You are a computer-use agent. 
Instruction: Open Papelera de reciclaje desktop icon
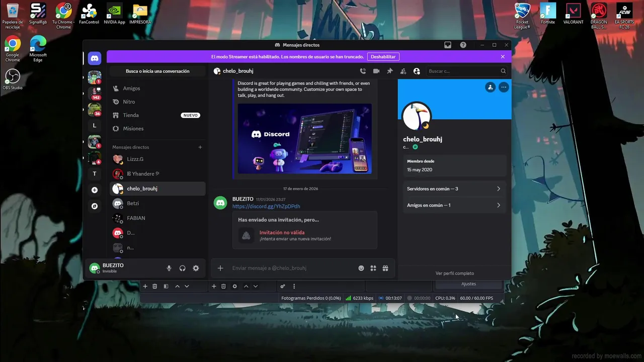click(13, 16)
